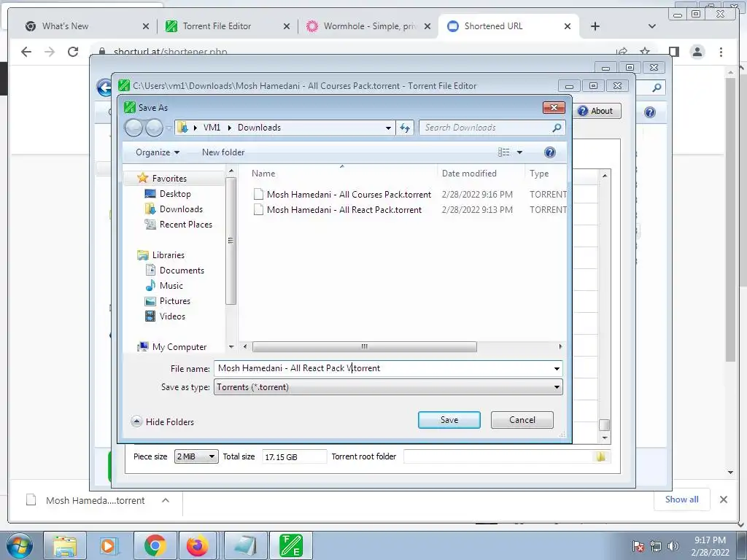
Task: Reload the page in Chrome
Action: [73, 52]
